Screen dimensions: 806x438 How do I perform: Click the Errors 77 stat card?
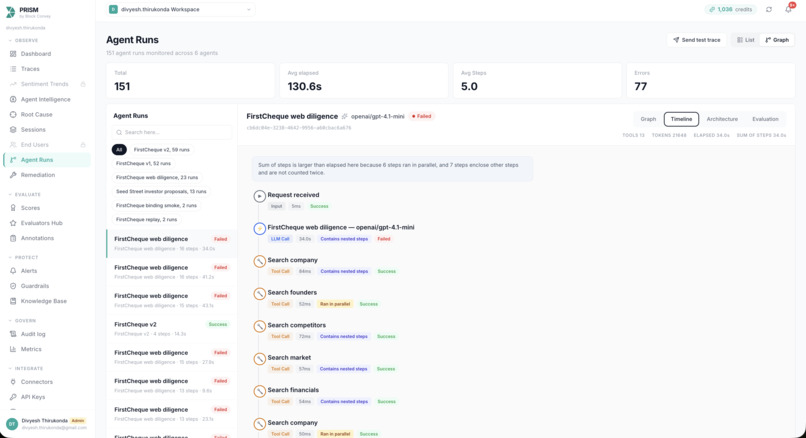click(710, 81)
